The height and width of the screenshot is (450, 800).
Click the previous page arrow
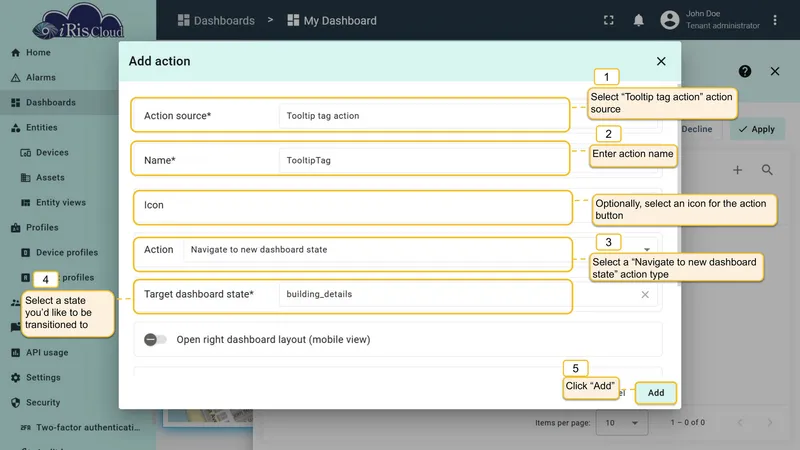click(x=740, y=422)
